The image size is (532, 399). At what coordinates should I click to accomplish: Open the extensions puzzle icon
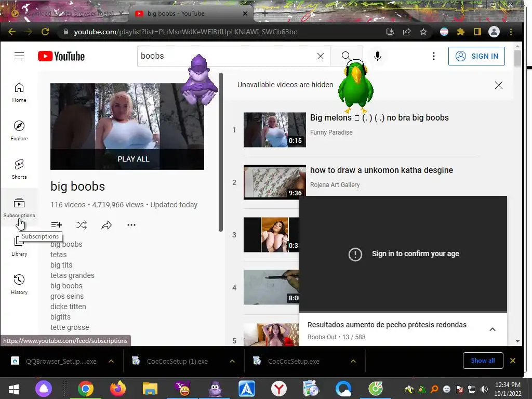tap(460, 32)
